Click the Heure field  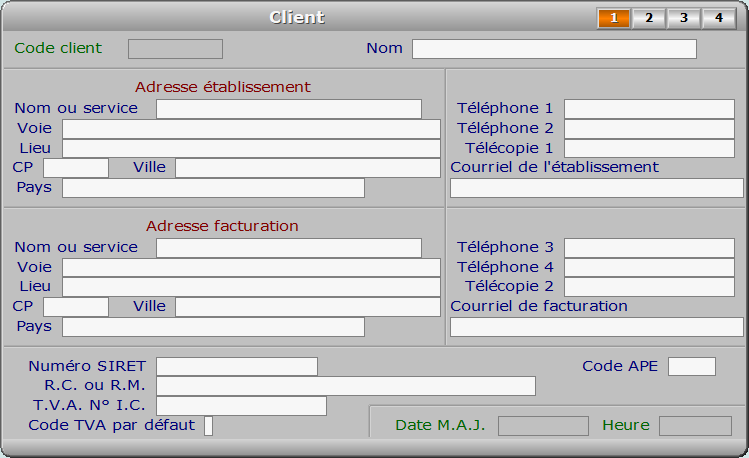coord(695,426)
